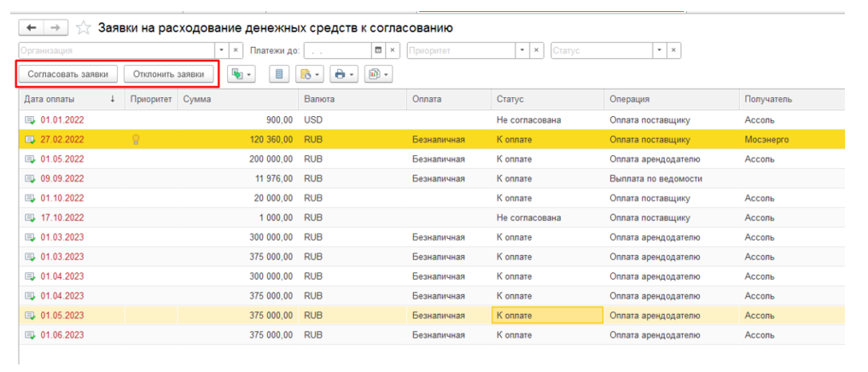Open calendar picker for Платежи до
This screenshot has width=868, height=372.
pyautogui.click(x=378, y=50)
